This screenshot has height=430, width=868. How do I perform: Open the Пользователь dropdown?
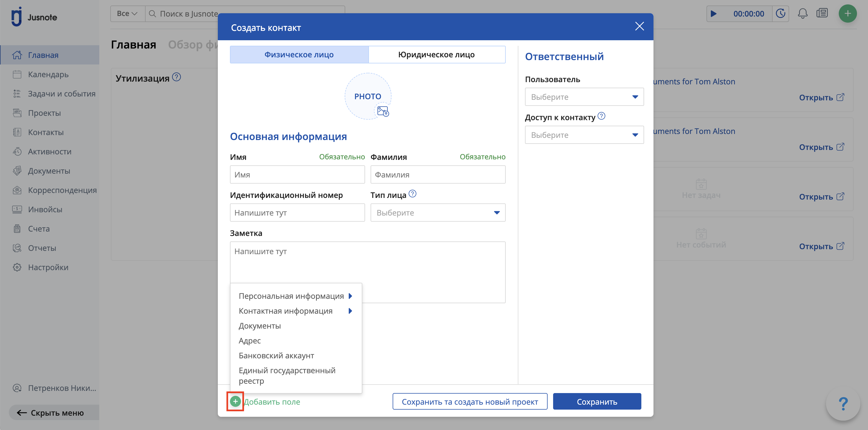(x=584, y=97)
